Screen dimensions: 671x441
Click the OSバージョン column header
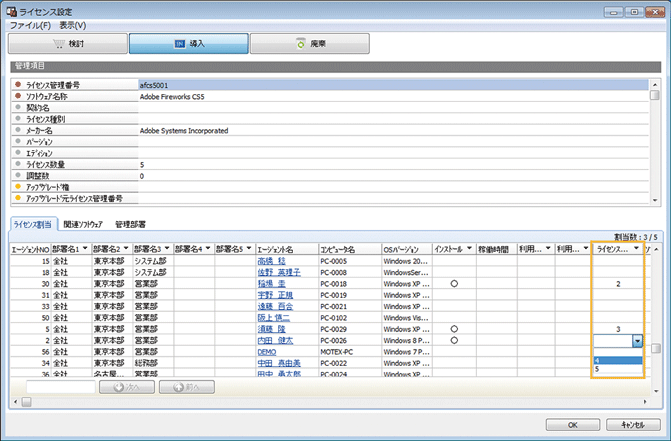(407, 249)
